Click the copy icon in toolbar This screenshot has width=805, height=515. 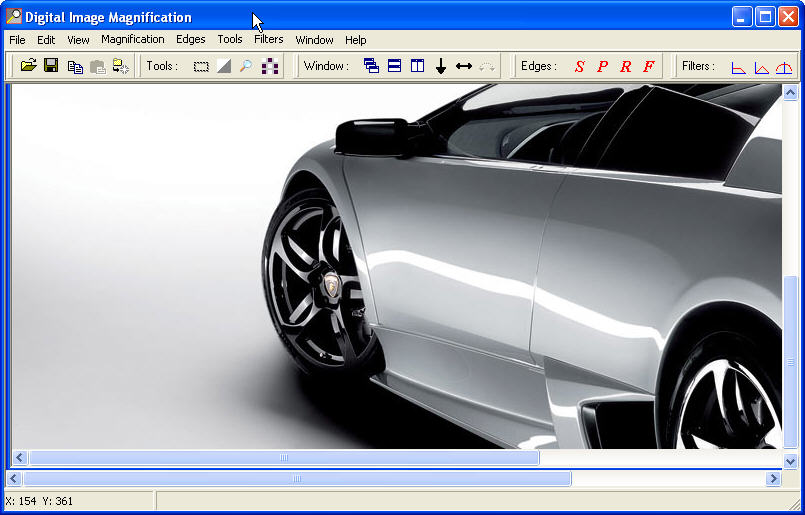pyautogui.click(x=75, y=67)
